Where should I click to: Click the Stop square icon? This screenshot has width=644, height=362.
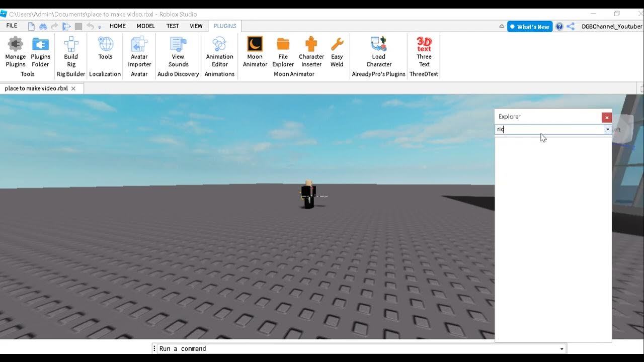(x=78, y=26)
